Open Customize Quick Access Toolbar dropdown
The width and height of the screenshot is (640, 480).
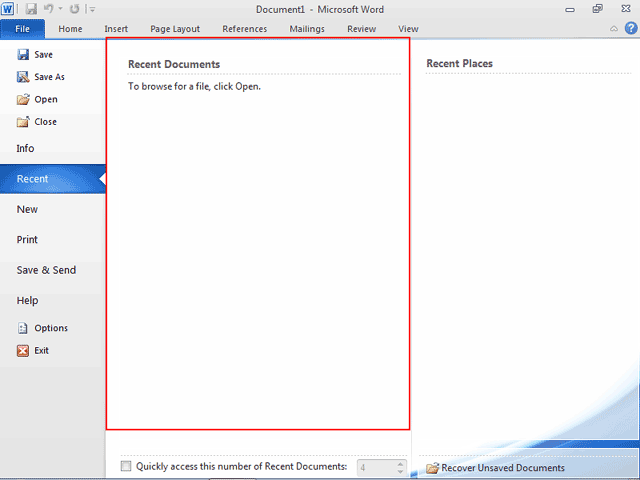[92, 9]
